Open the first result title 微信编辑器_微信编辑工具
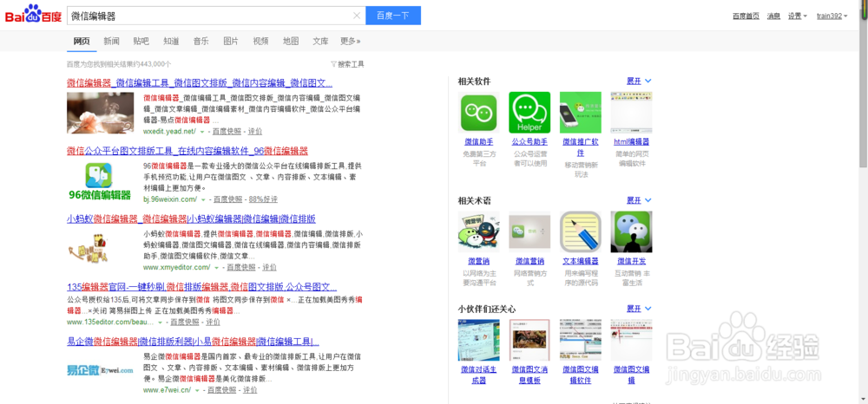This screenshot has width=868, height=404. click(200, 83)
